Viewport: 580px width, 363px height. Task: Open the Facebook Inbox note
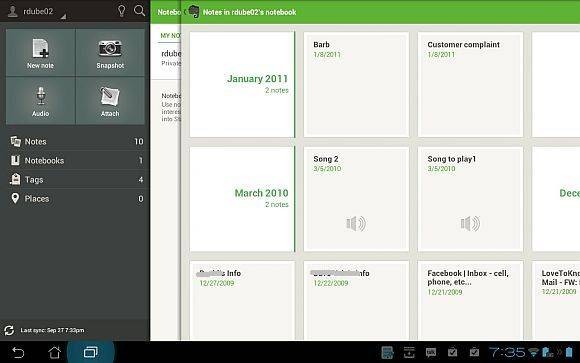pyautogui.click(x=471, y=300)
